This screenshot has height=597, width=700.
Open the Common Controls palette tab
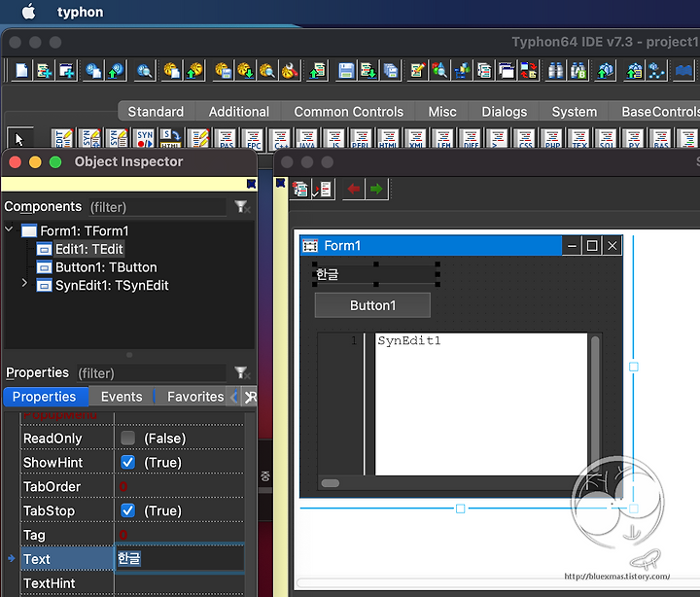[349, 112]
